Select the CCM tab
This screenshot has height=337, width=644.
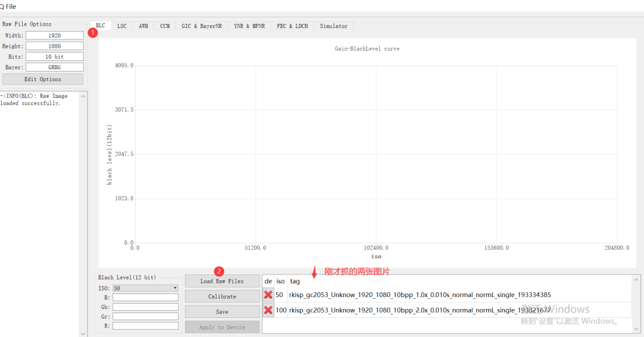(165, 26)
